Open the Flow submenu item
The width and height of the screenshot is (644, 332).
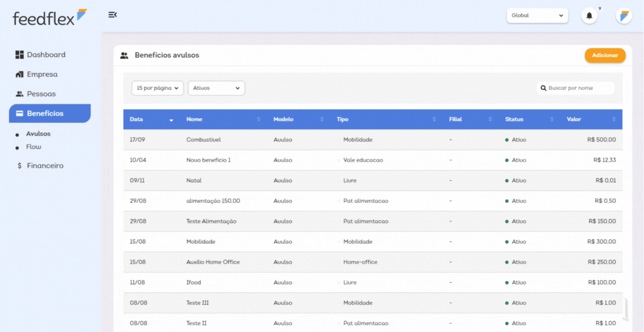(34, 147)
